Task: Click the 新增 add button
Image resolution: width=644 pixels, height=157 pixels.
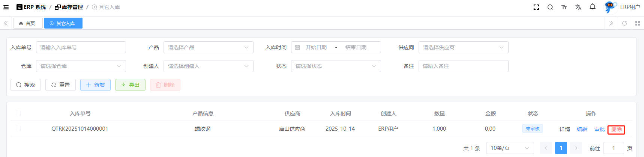Action: click(95, 85)
